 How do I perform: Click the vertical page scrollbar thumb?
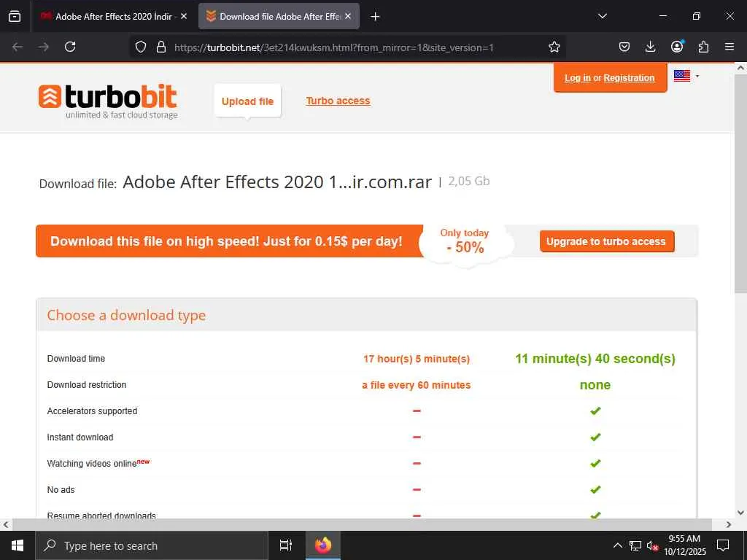pyautogui.click(x=741, y=183)
